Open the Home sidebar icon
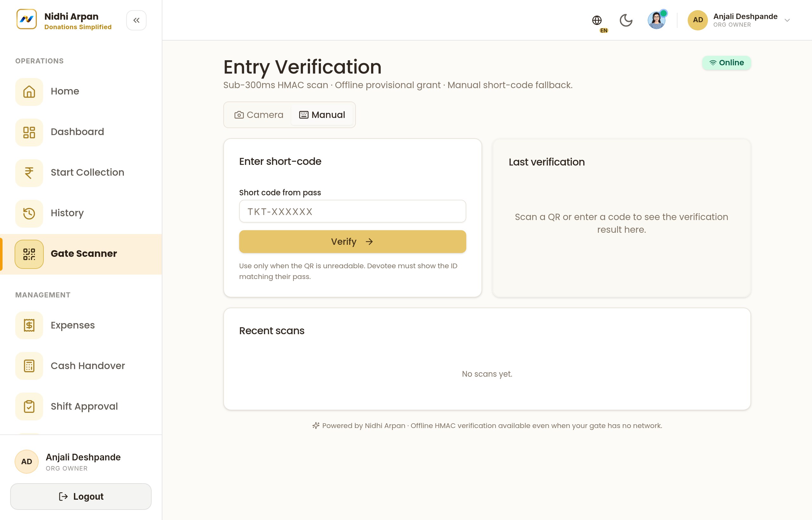Screen dimensions: 812x520 [29, 92]
